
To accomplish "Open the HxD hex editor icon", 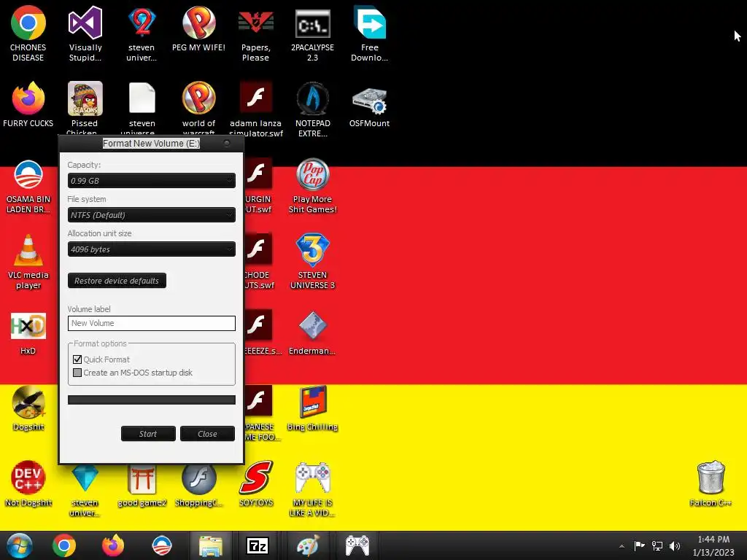I will pos(28,332).
